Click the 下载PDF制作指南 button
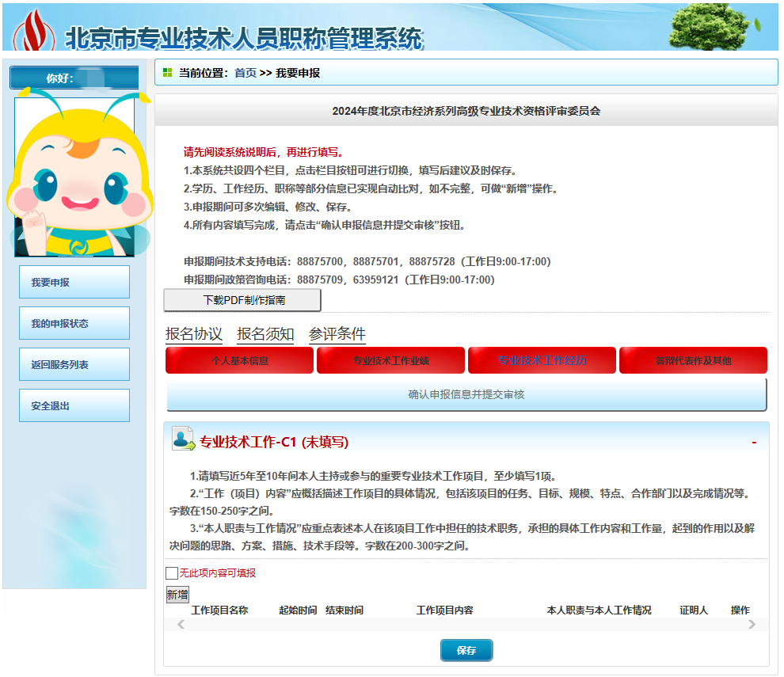Image resolution: width=784 pixels, height=677 pixels. (242, 300)
